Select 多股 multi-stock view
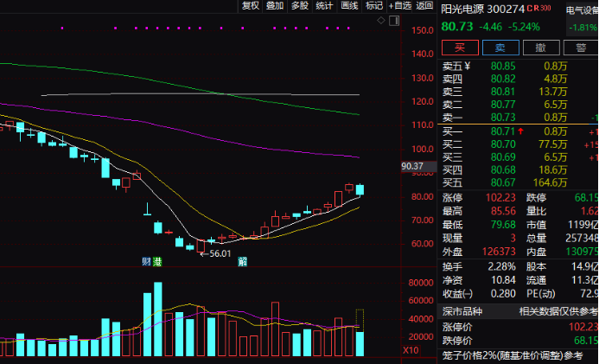Viewport: 599px width, 364px height. (x=300, y=6)
